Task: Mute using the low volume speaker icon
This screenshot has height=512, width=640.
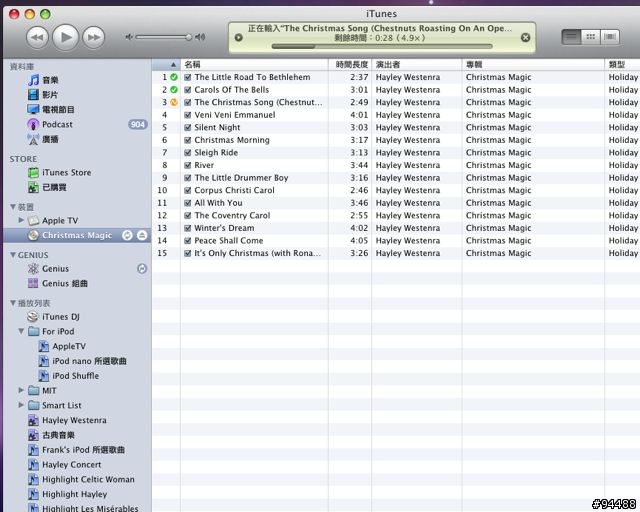Action: pos(129,37)
